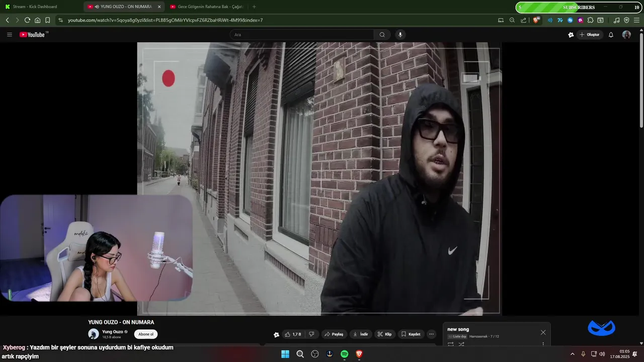Open the browser home page icon
The image size is (644, 362).
pyautogui.click(x=37, y=20)
